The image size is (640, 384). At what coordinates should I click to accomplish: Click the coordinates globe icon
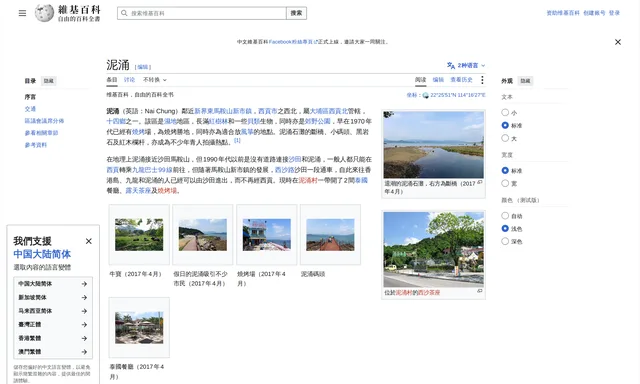point(426,95)
